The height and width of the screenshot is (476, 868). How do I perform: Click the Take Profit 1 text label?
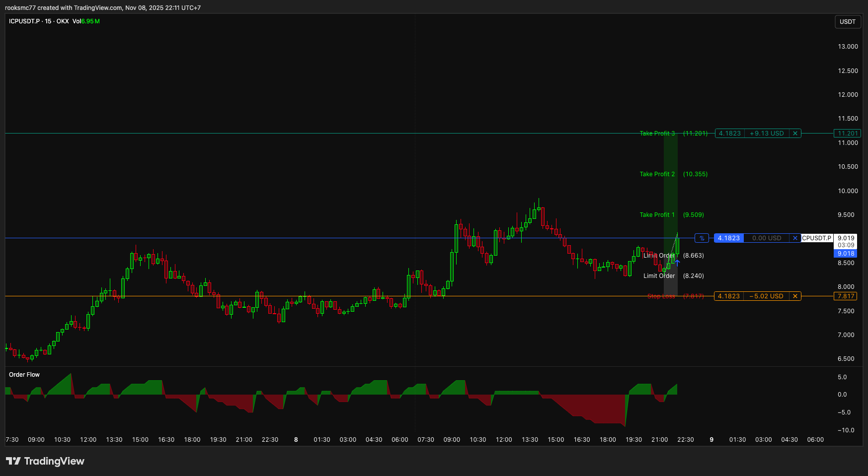[657, 215]
